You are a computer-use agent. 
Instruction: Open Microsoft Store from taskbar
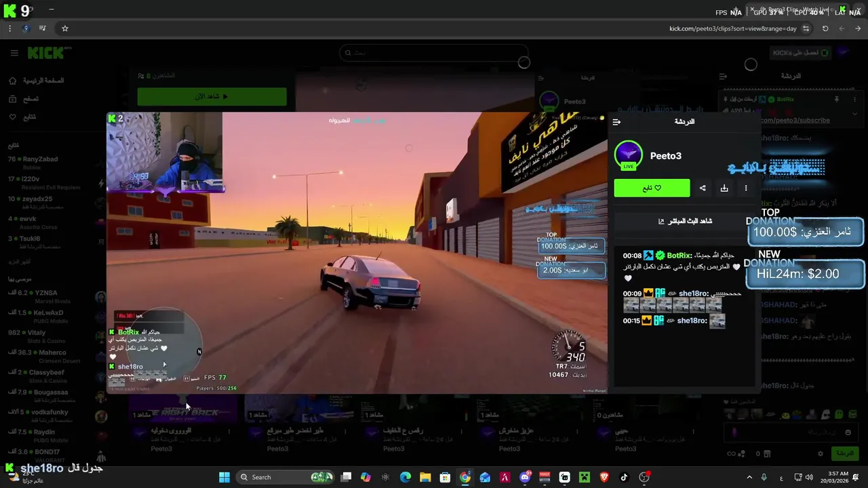click(x=445, y=477)
